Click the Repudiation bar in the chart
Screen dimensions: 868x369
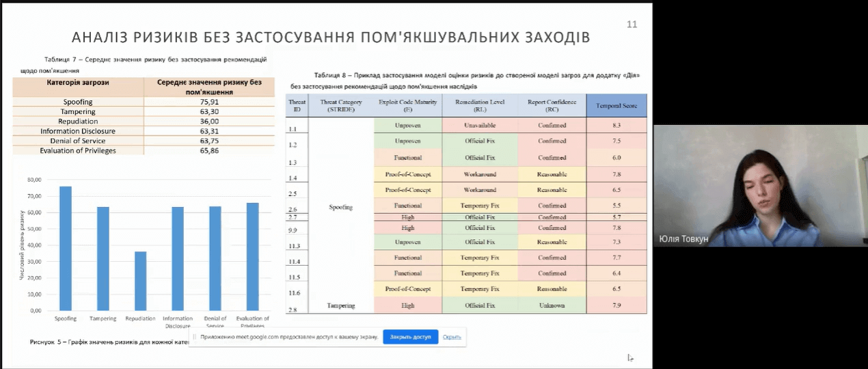[x=140, y=280]
